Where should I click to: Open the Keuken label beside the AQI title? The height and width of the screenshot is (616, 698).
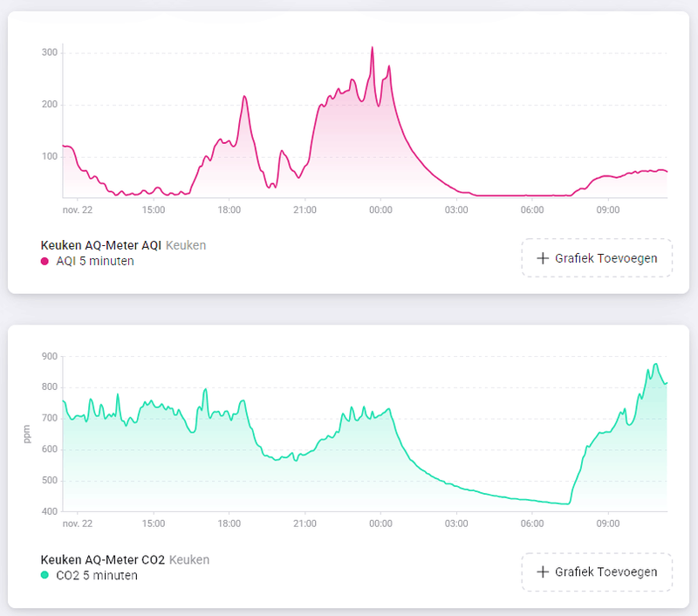(x=188, y=244)
